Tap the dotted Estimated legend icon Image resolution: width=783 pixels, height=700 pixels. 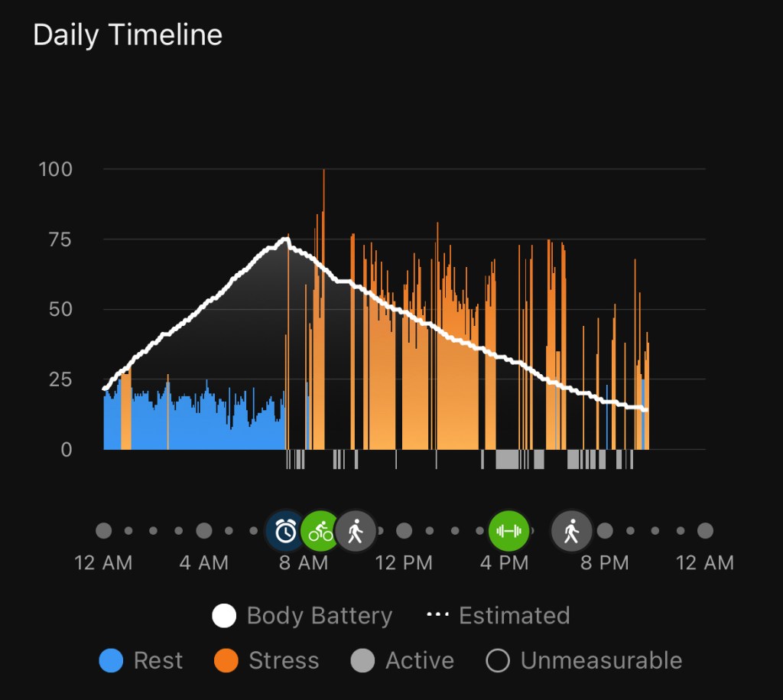coord(437,616)
